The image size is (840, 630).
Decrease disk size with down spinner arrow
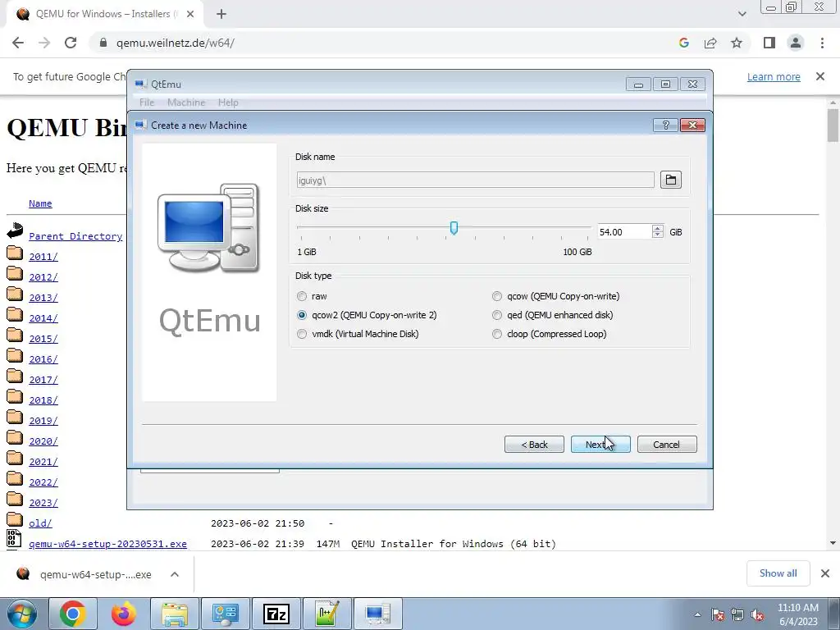657,235
